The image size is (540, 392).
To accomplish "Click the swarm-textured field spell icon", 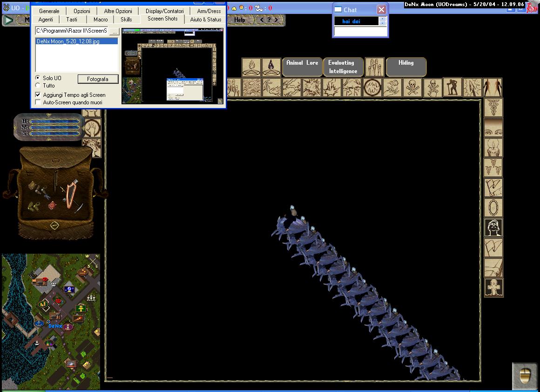I will (252, 88).
